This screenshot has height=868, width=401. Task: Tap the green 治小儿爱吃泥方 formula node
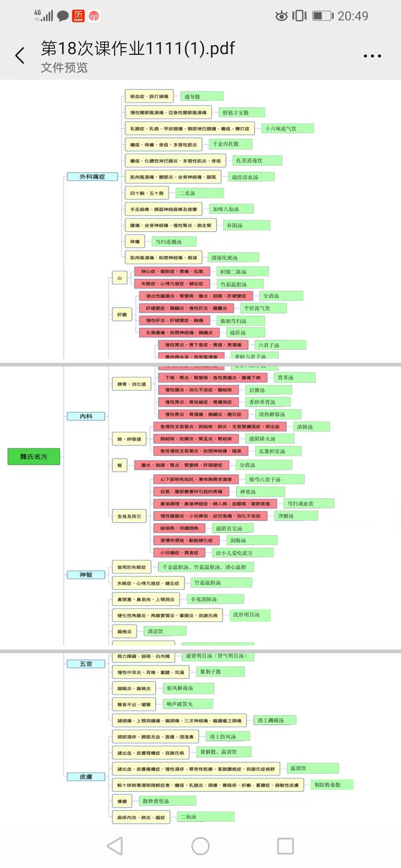coord(243,553)
